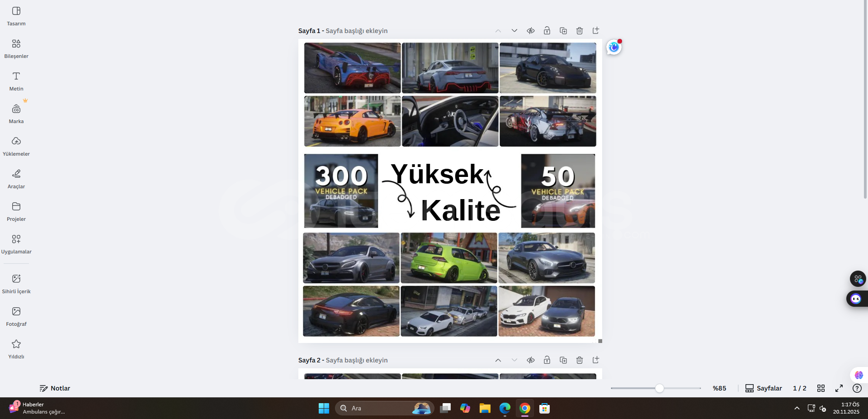Screen dimensions: 868x419
Task: Open the Yüklemeler uploads panel
Action: pyautogui.click(x=16, y=146)
